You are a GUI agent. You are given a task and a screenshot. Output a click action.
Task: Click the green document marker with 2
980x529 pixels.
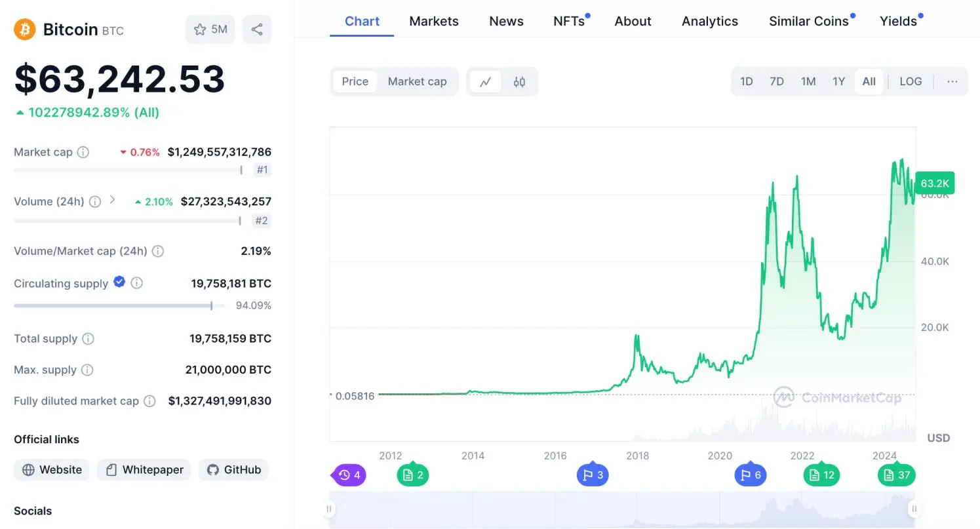[413, 475]
